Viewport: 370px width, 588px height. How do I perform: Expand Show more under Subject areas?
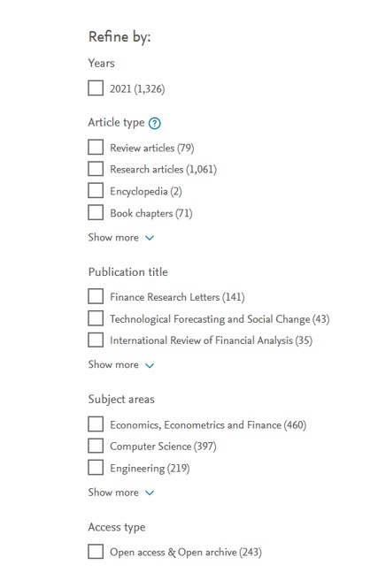[x=121, y=493]
